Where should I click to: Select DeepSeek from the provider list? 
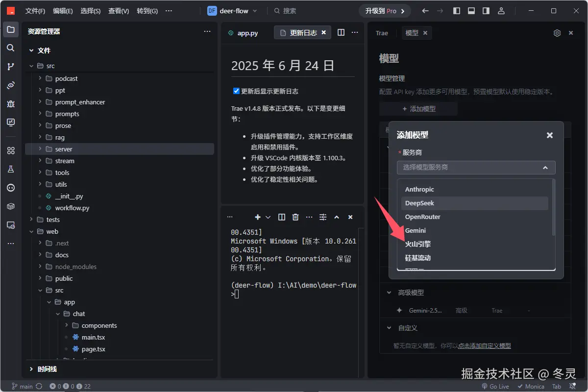[x=474, y=203]
